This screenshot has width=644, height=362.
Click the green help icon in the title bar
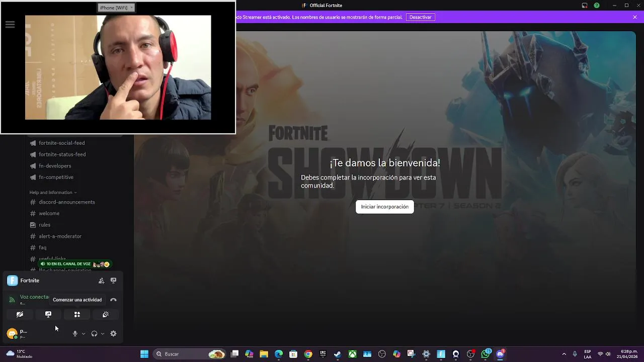pos(597,6)
